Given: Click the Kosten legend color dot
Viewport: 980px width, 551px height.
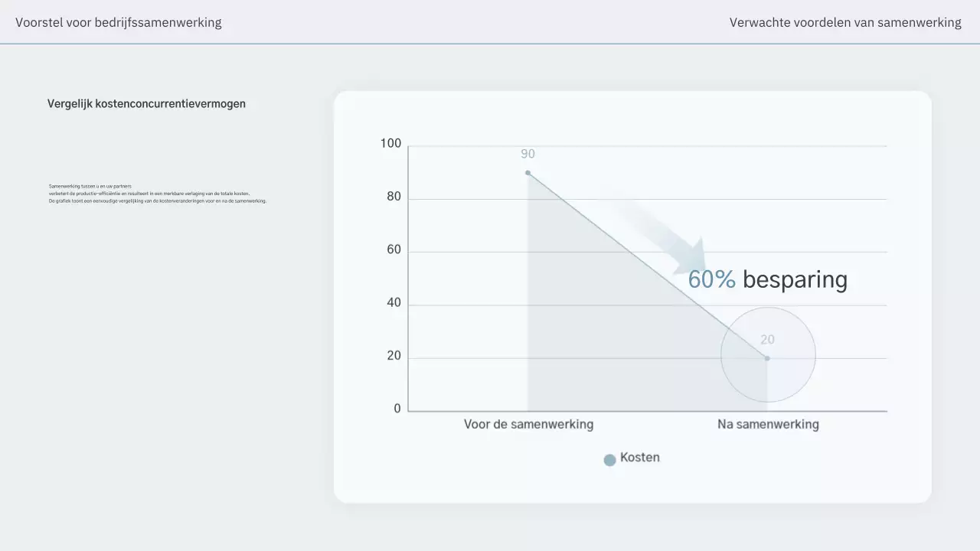Looking at the screenshot, I should pos(609,460).
